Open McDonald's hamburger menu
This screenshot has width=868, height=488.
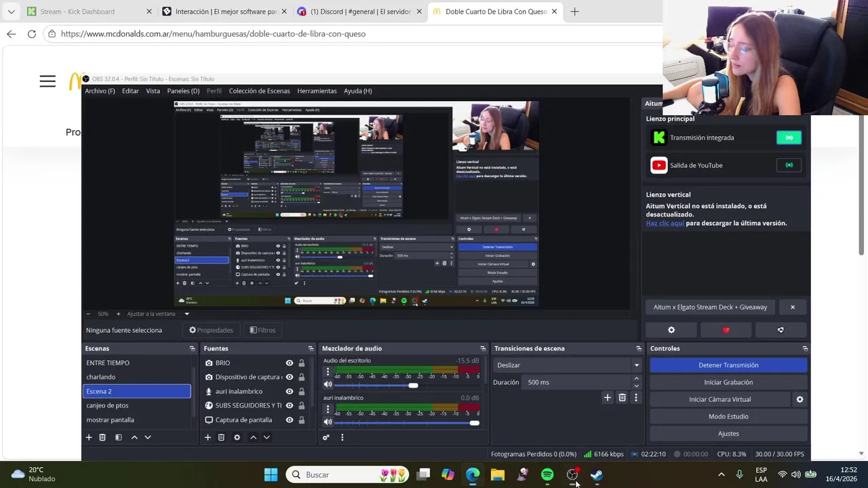click(x=47, y=82)
